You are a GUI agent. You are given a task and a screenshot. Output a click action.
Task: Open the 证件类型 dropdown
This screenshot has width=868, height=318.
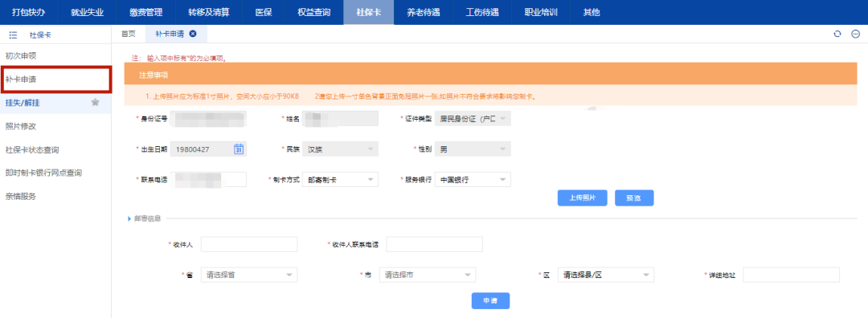pyautogui.click(x=473, y=118)
